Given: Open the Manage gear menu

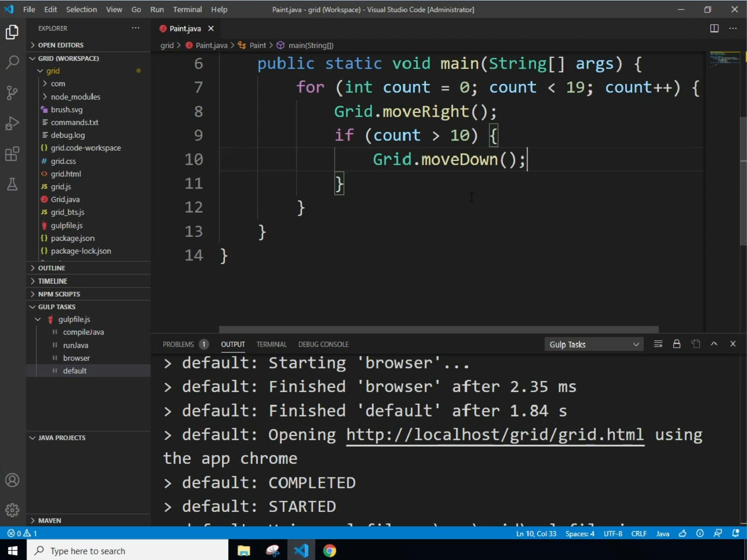Looking at the screenshot, I should (x=12, y=510).
